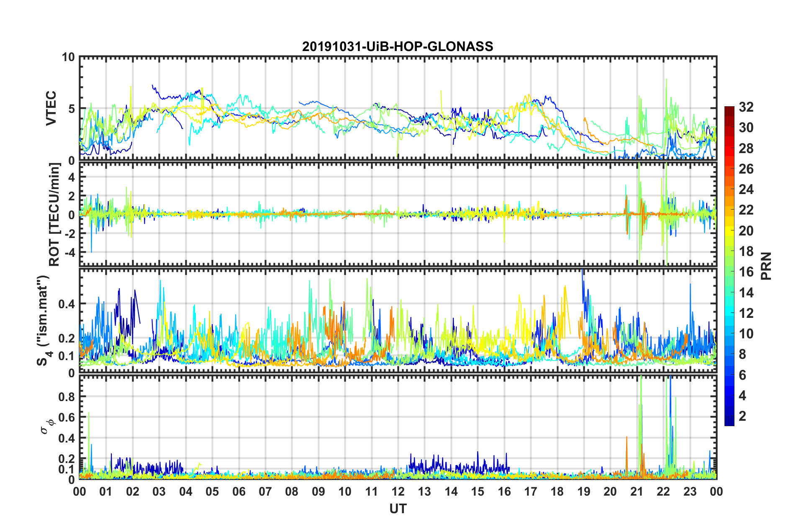Click the x-axis tick label 21
Image resolution: width=796 pixels, height=532 pixels.
(x=637, y=491)
